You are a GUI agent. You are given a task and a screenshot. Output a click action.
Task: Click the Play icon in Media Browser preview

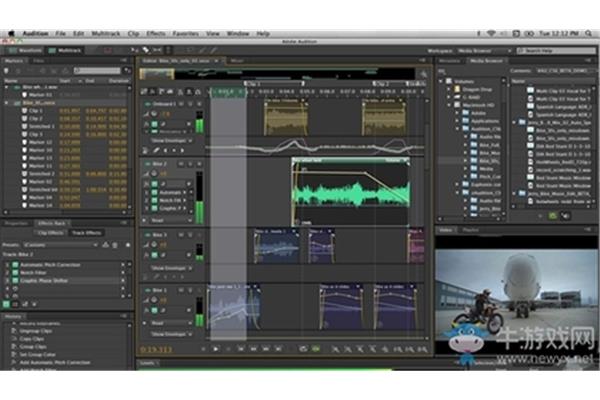[x=540, y=216]
